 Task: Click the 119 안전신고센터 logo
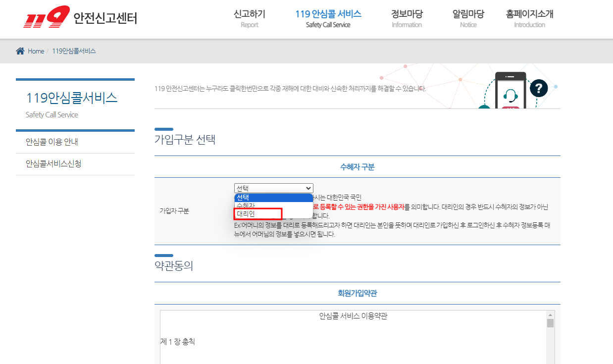(x=79, y=17)
